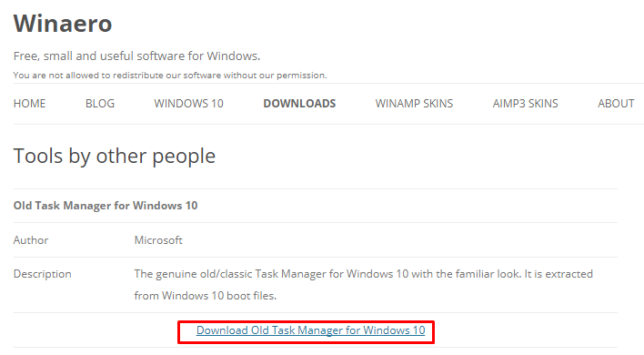Image resolution: width=644 pixels, height=355 pixels.
Task: Click the Winaero site title
Action: (63, 24)
